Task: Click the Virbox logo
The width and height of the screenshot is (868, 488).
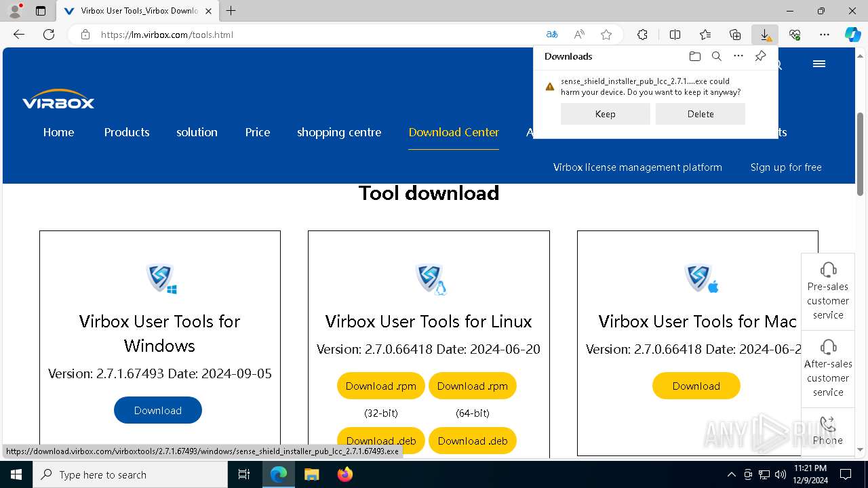Action: click(x=58, y=100)
